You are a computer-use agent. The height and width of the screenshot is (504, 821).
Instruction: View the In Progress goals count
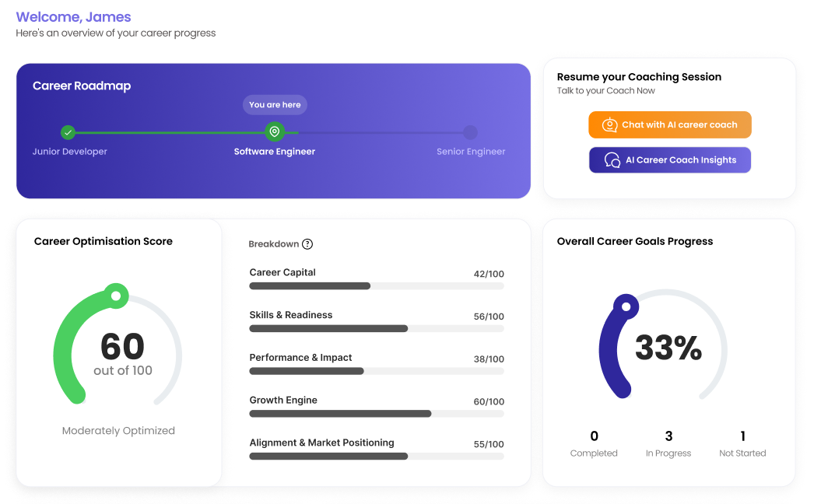(668, 436)
